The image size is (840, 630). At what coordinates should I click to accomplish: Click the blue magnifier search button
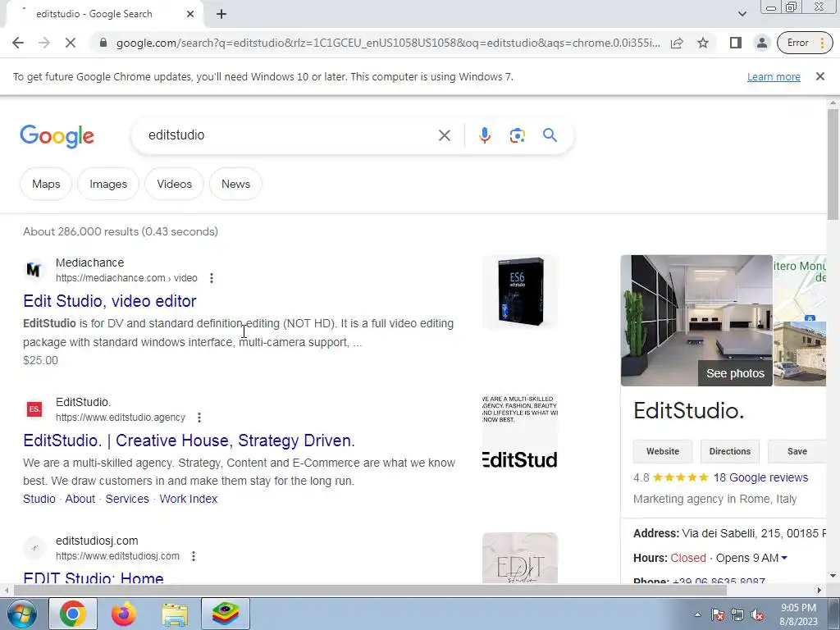click(550, 135)
